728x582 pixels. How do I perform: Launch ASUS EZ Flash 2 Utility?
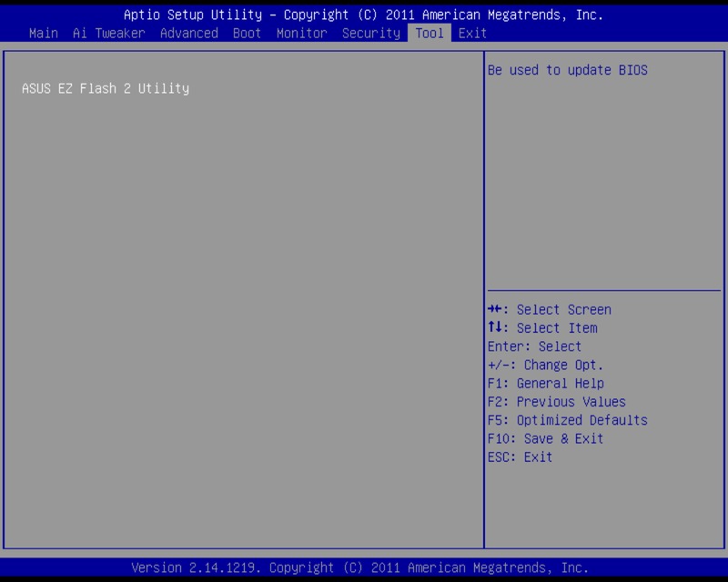coord(105,89)
